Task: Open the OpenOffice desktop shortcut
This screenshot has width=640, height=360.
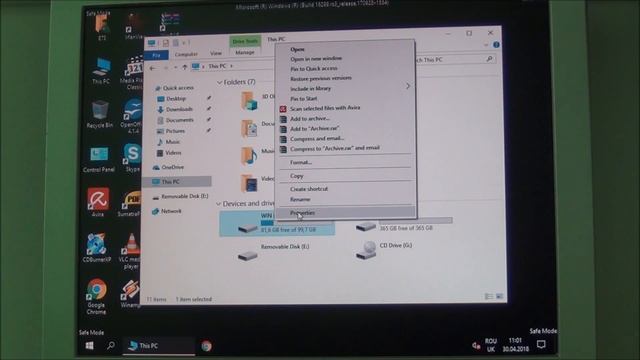Action: (x=131, y=116)
